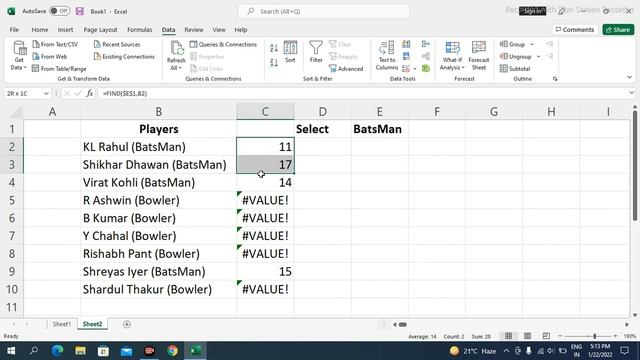Open the What-If Analysis menu

452,56
